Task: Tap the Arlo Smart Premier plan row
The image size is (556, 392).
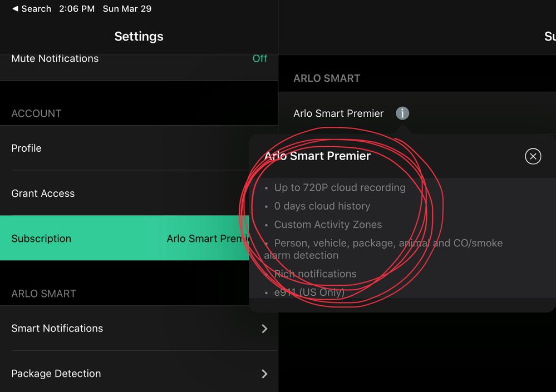Action: click(417, 113)
